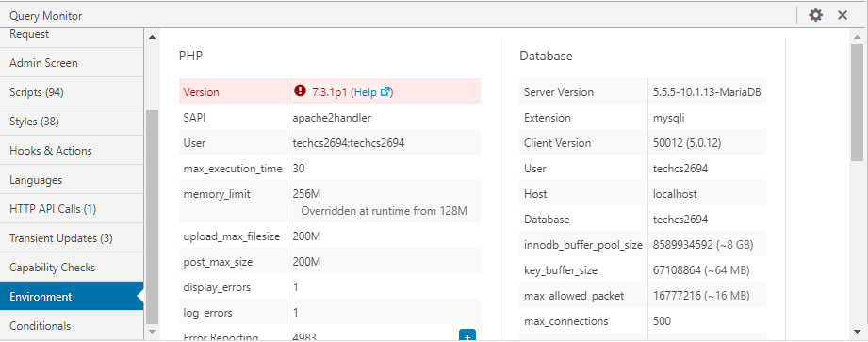Select Extension value mysqli
868x342 pixels.
click(669, 118)
